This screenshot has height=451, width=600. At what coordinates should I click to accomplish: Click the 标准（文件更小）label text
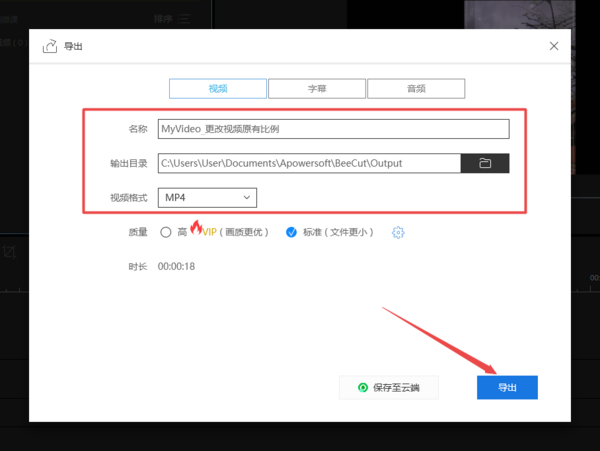pos(339,232)
